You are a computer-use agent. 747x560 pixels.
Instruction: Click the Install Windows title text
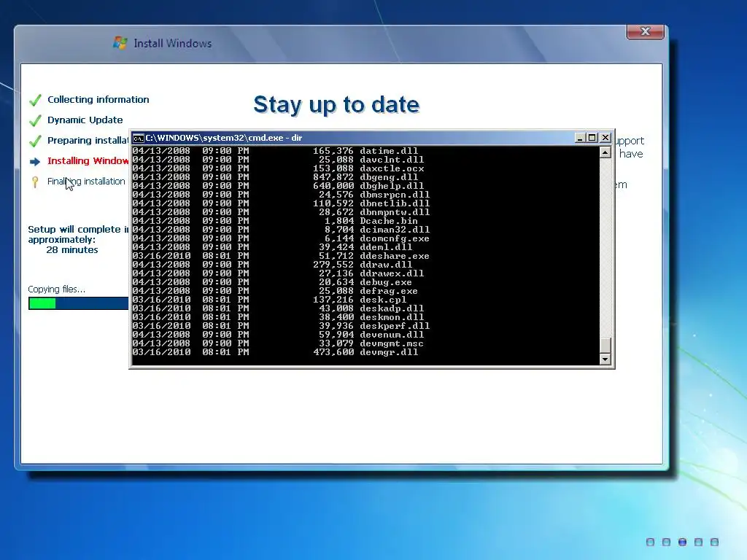tap(172, 43)
